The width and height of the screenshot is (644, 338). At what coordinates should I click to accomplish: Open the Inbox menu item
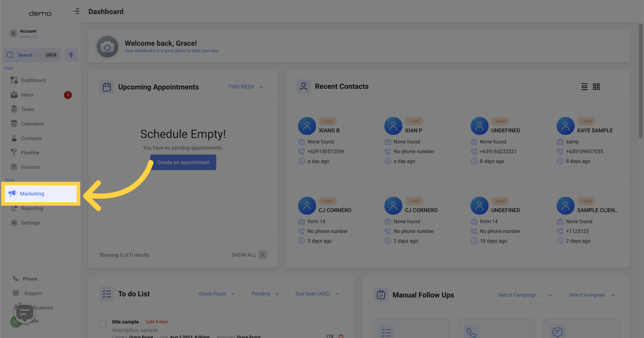[27, 95]
